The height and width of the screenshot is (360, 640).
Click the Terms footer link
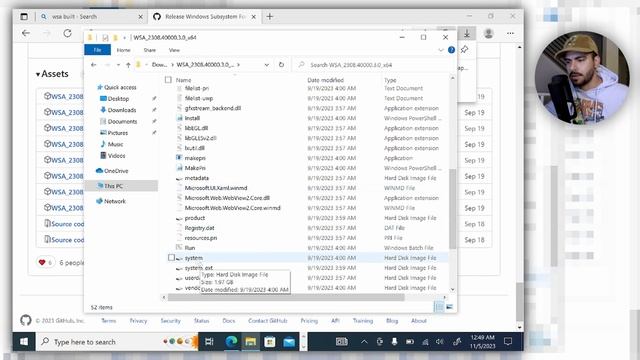click(109, 321)
